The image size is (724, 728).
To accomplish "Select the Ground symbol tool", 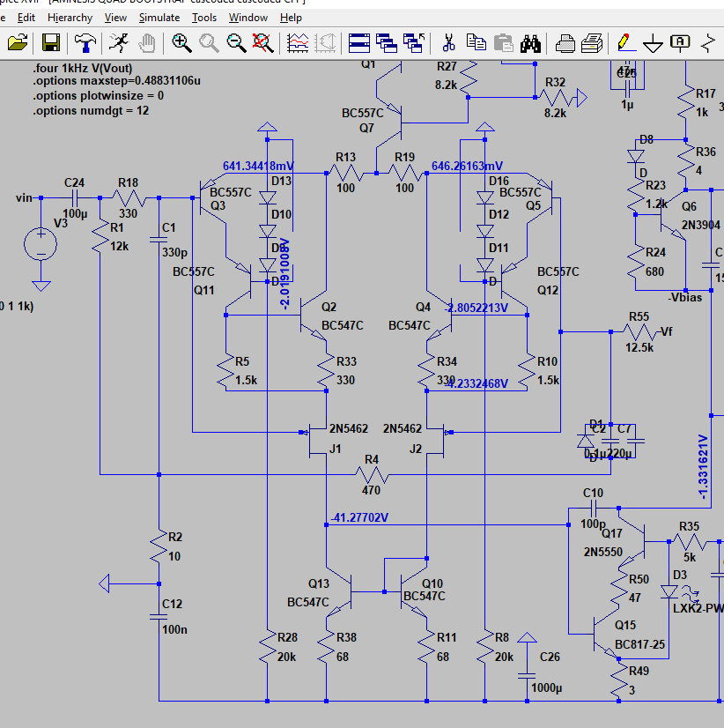I will click(653, 43).
